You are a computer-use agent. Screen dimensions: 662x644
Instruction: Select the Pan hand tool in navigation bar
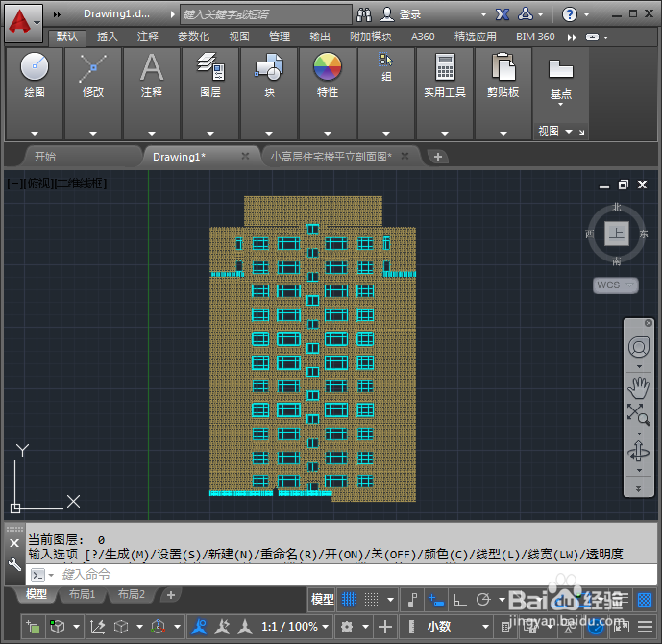[x=638, y=387]
